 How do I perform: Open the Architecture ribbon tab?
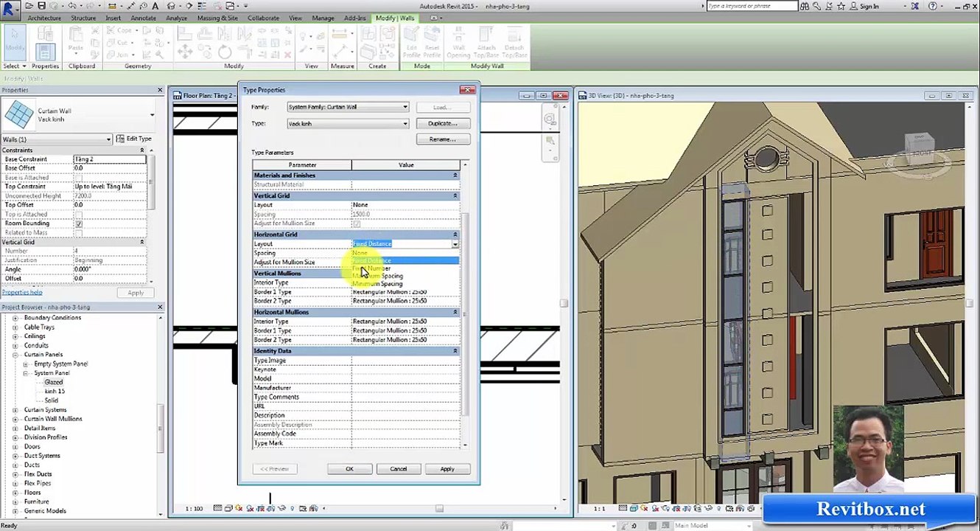44,18
